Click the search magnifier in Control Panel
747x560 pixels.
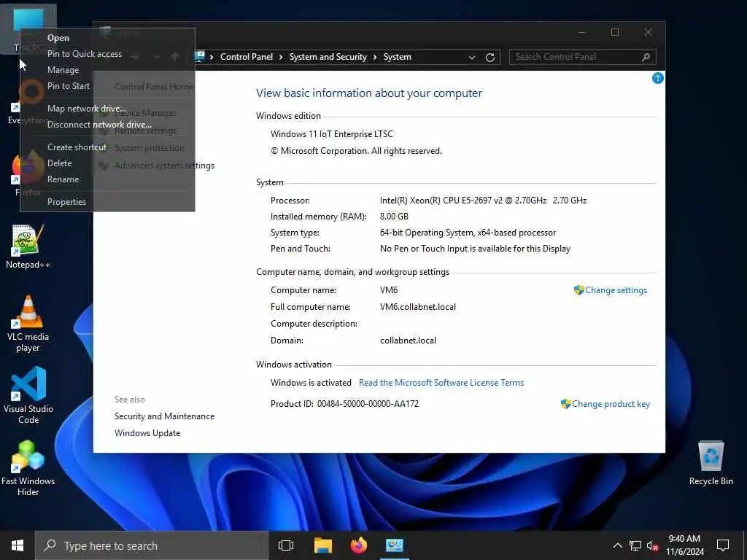coord(646,57)
